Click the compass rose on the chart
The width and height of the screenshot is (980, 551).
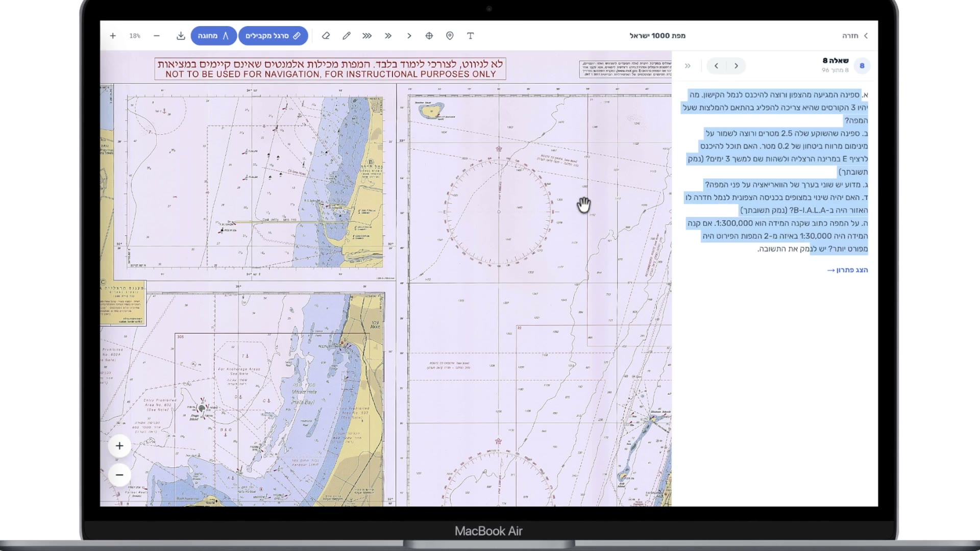pyautogui.click(x=499, y=211)
